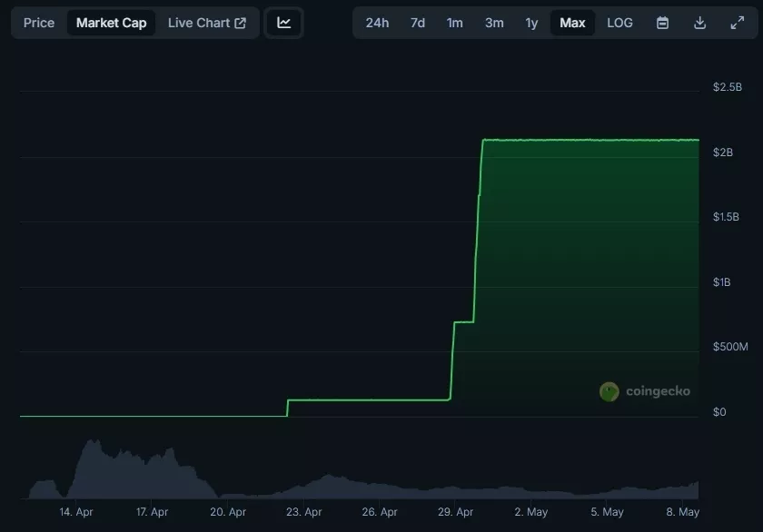Select the 24h time range
This screenshot has width=763, height=532.
pyautogui.click(x=377, y=23)
